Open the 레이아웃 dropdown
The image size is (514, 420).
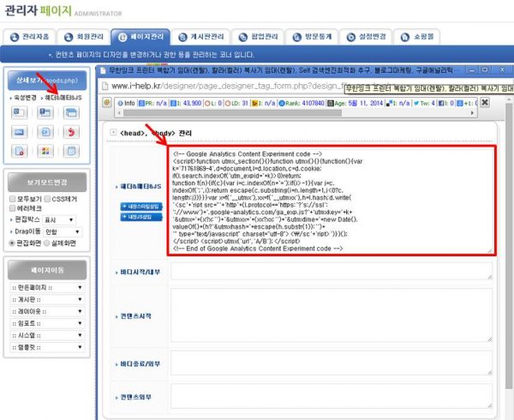(x=47, y=311)
